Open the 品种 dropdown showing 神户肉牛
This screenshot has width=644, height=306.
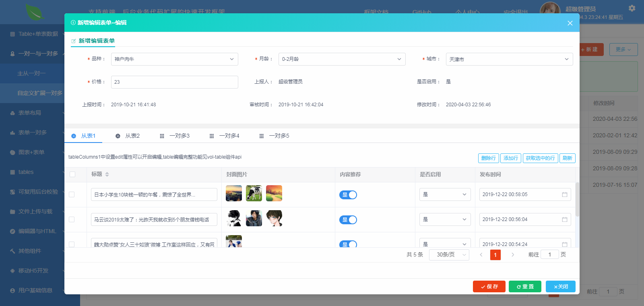click(x=175, y=59)
